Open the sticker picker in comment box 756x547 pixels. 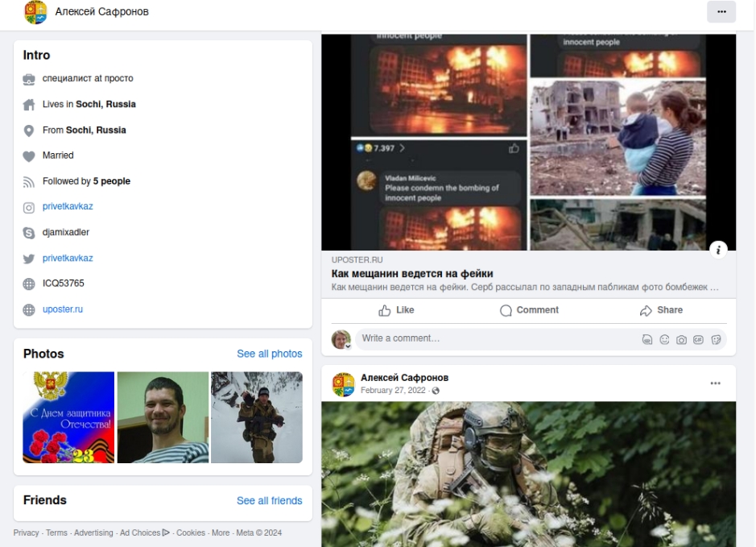pos(716,340)
